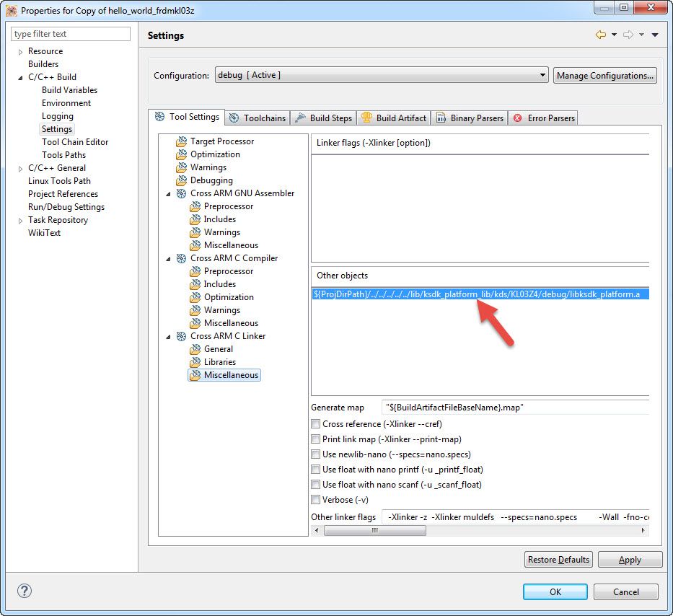Click the Build Artifact trophy icon
Screen dimensions: 673x616
click(366, 117)
